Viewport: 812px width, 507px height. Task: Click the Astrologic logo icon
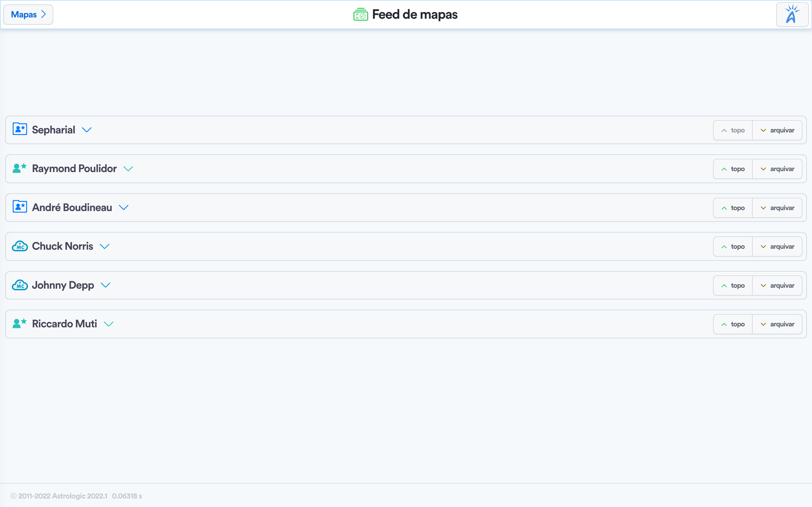792,15
